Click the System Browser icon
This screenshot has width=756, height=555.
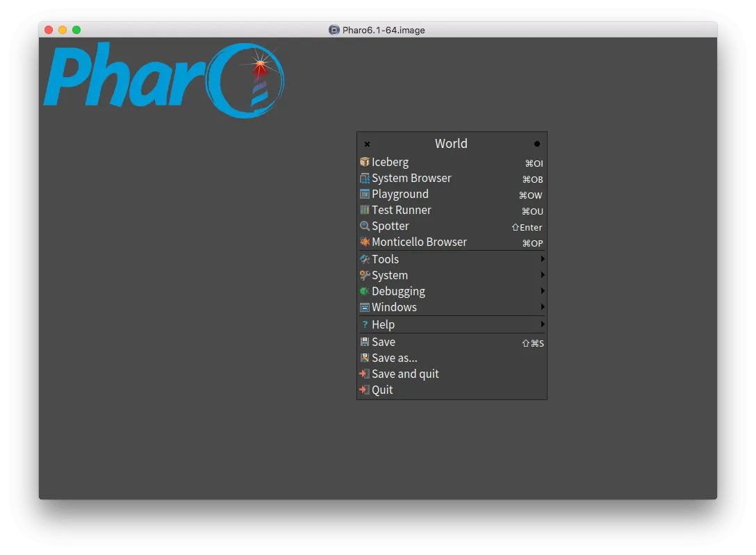(x=365, y=179)
